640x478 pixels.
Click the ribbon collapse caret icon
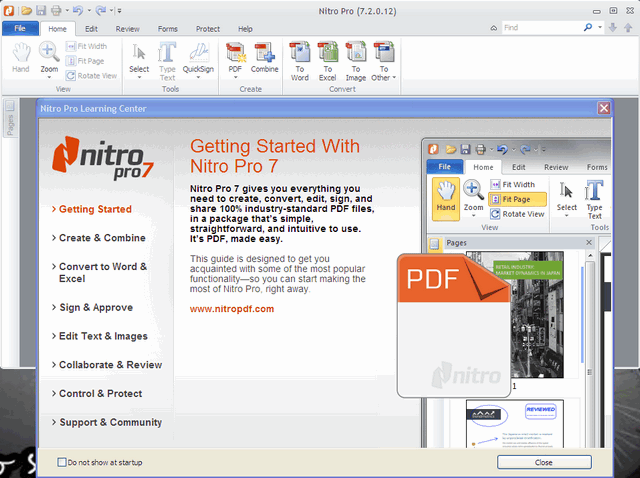493,28
